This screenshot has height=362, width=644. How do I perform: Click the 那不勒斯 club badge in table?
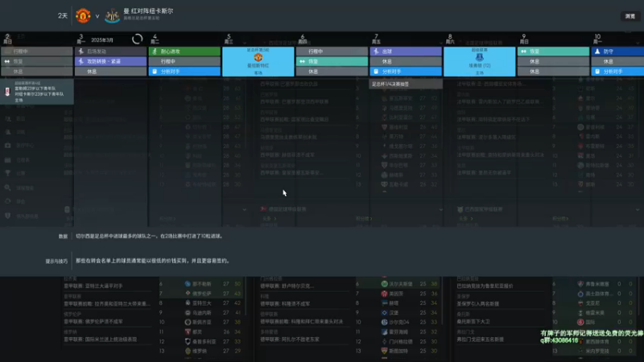pos(188,284)
